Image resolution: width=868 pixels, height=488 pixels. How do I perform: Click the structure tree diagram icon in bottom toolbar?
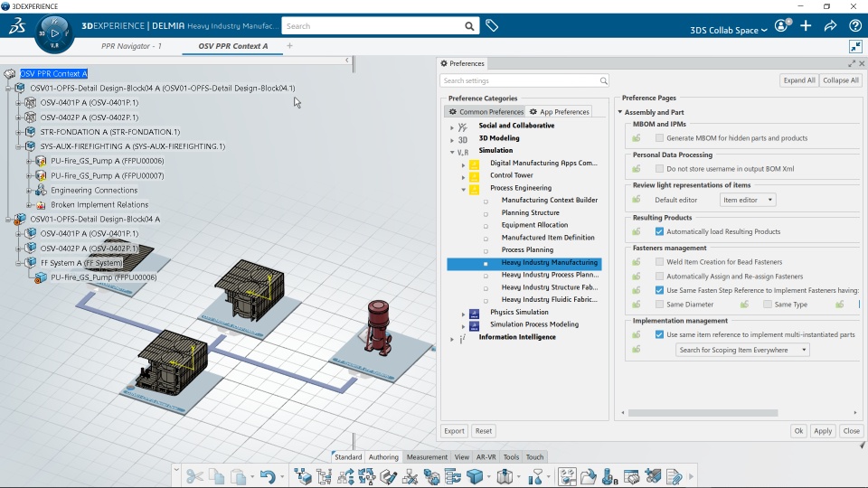click(x=325, y=476)
